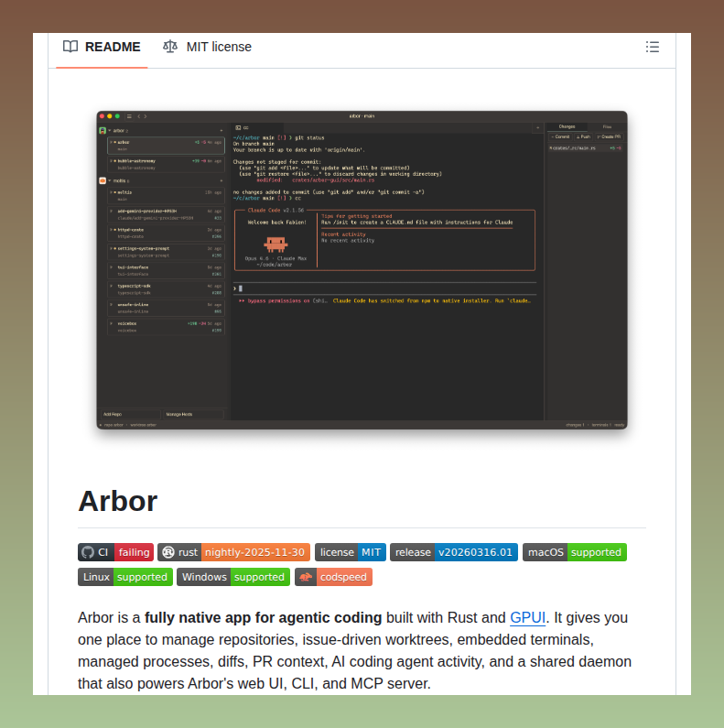Click the CI failing badge
The height and width of the screenshot is (728, 724).
click(115, 552)
